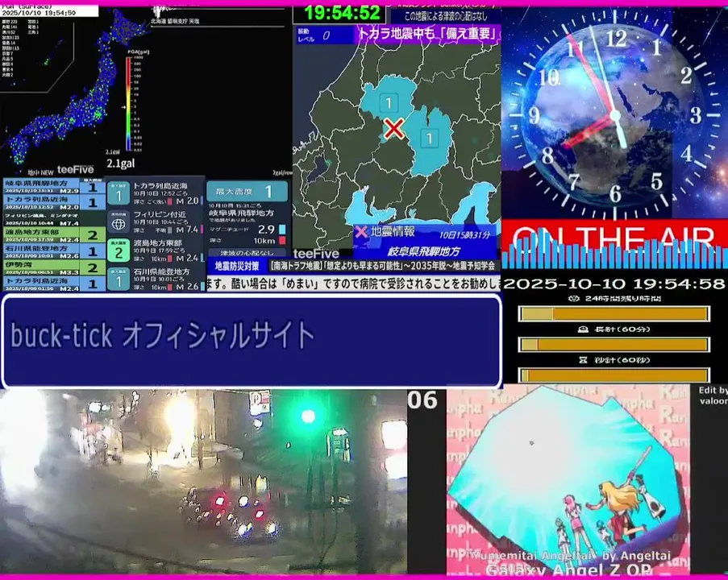Click the Edit by valoon credit
This screenshot has width=728, height=580.
pos(713,396)
